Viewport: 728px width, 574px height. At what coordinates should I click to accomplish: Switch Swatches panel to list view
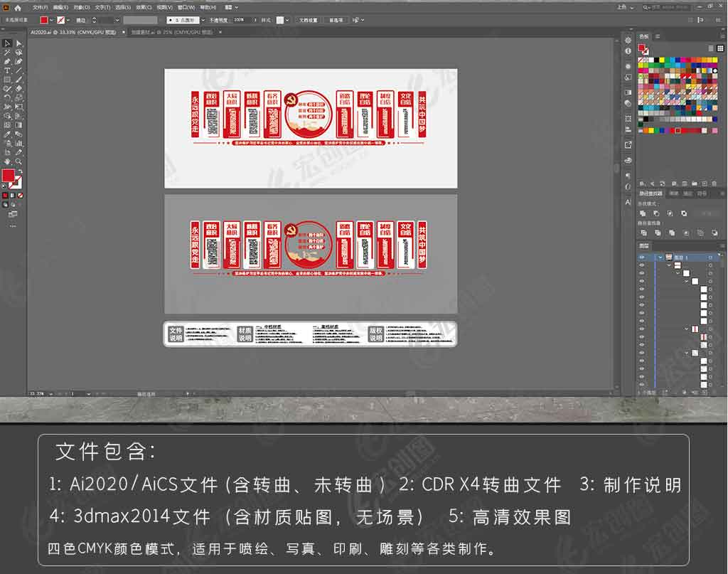[711, 48]
